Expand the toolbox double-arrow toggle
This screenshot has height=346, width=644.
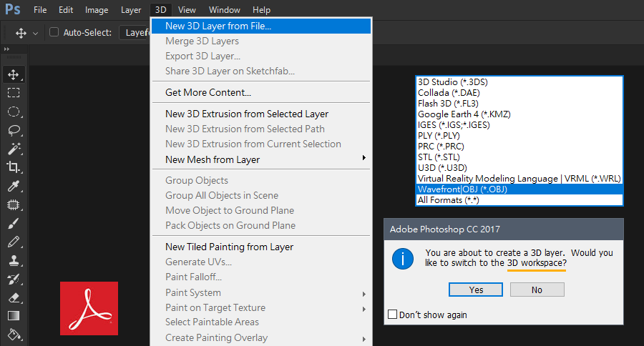[6, 49]
